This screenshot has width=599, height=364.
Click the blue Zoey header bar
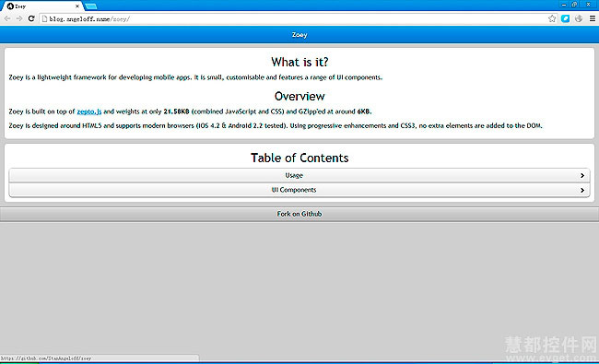[x=299, y=35]
